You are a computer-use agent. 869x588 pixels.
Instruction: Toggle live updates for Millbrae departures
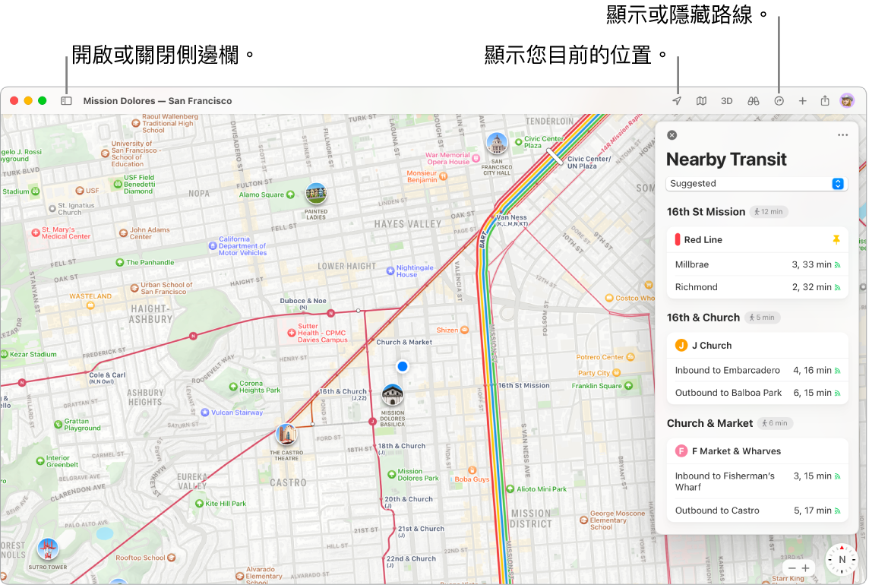click(837, 264)
